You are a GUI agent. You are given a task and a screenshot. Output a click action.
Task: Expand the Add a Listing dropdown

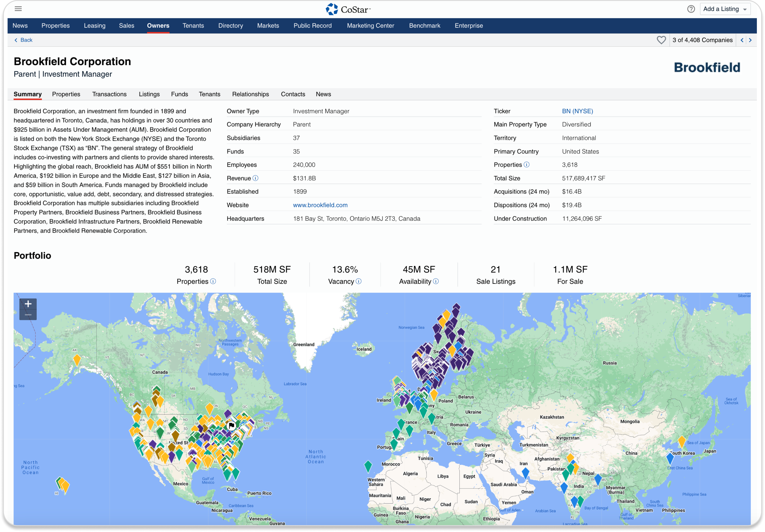click(x=725, y=9)
